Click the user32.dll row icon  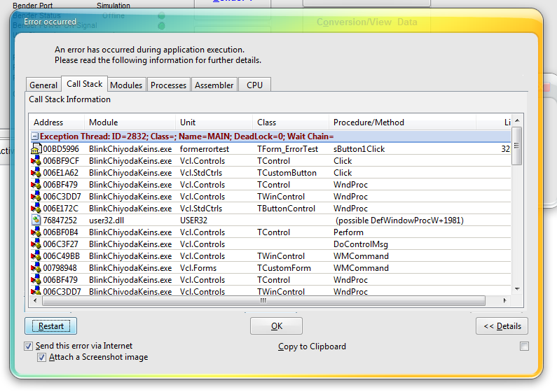tap(36, 220)
